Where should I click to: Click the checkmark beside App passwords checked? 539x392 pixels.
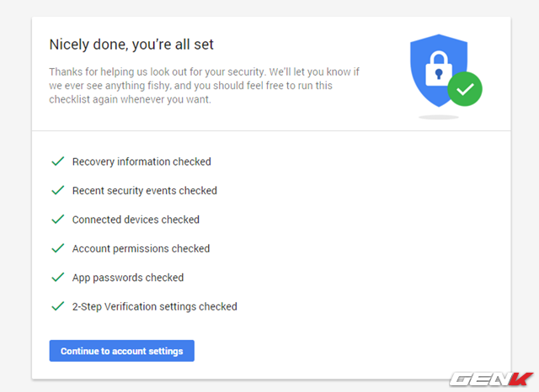coord(57,278)
